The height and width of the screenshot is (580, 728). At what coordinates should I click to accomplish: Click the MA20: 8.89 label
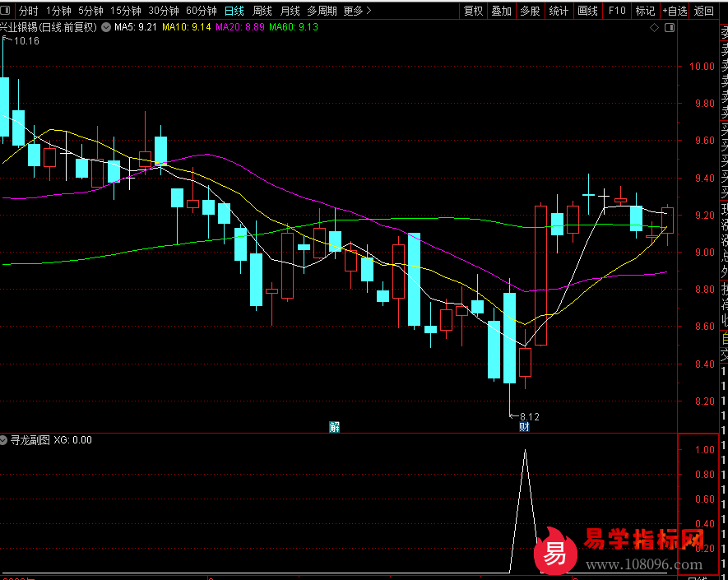click(x=240, y=27)
